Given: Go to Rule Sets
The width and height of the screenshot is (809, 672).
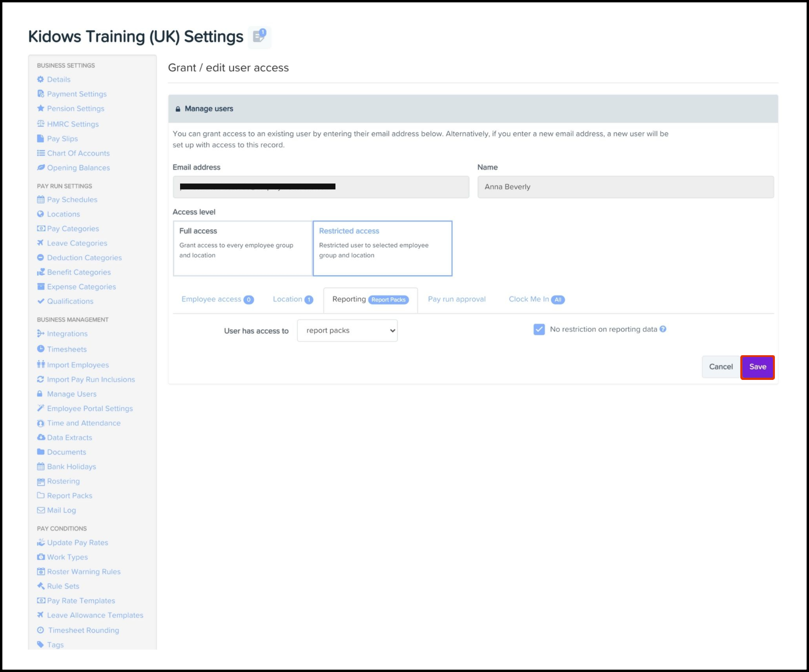Looking at the screenshot, I should click(63, 586).
